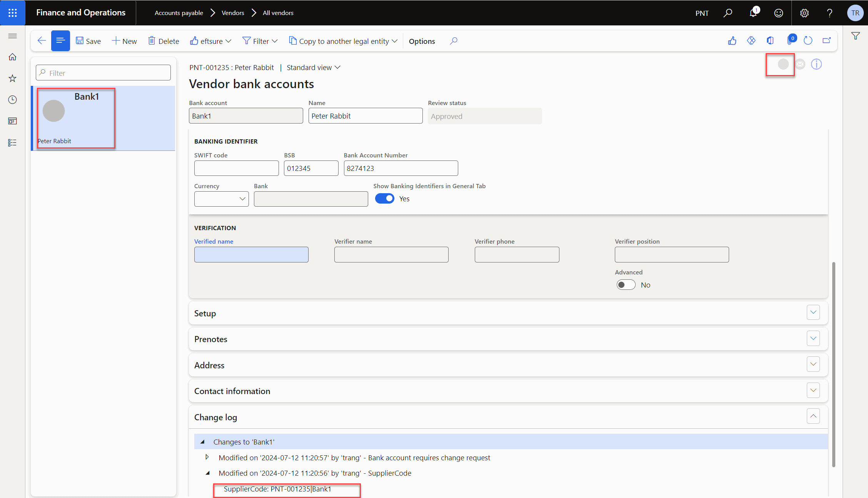Screen dimensions: 868x498
Task: Turn off Show Banking Identifiers in General Tab
Action: (385, 199)
